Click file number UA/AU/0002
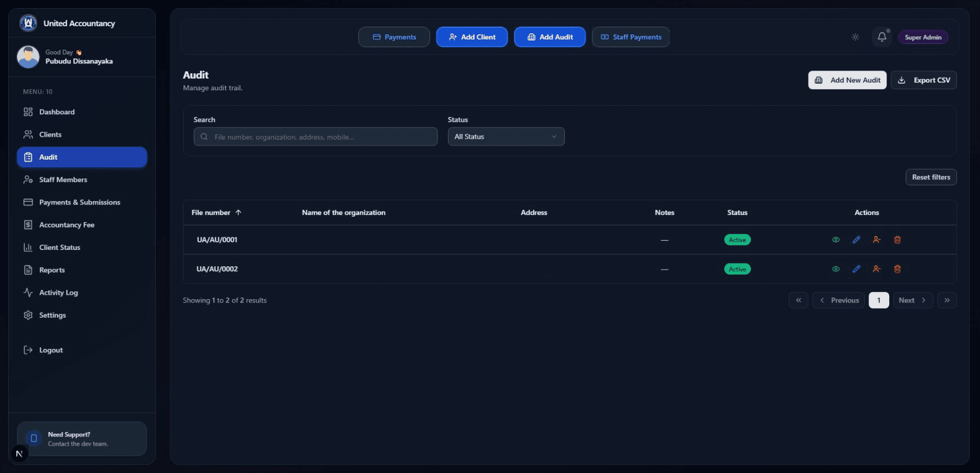 pyautogui.click(x=217, y=269)
